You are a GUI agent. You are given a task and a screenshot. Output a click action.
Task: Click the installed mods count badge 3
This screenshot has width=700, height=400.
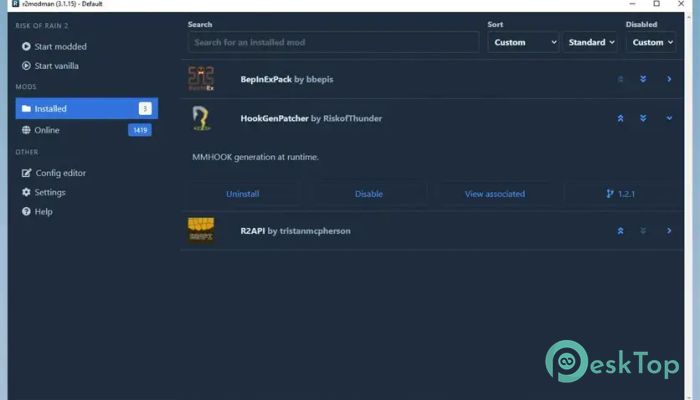click(x=145, y=108)
